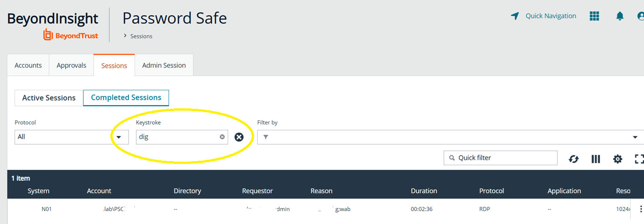Click the N01 system cell
644x224 pixels.
(47, 209)
